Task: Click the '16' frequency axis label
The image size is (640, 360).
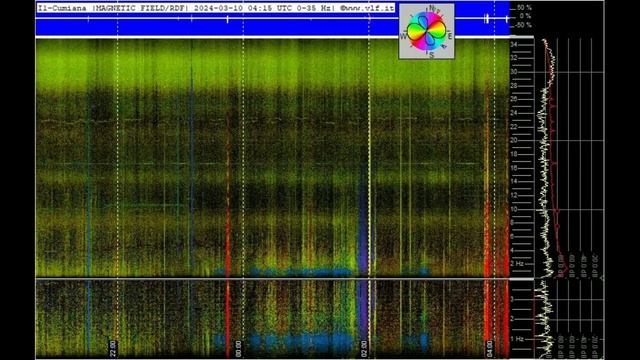Action: tap(514, 168)
